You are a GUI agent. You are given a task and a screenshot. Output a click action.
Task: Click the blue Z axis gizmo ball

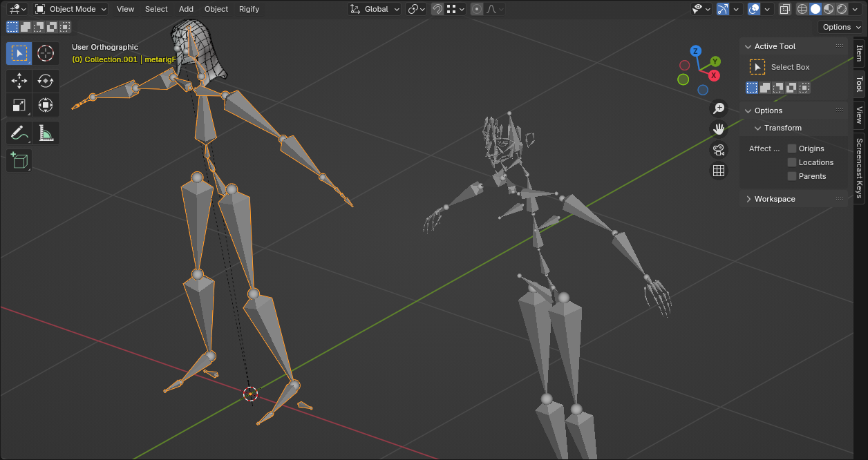[696, 51]
